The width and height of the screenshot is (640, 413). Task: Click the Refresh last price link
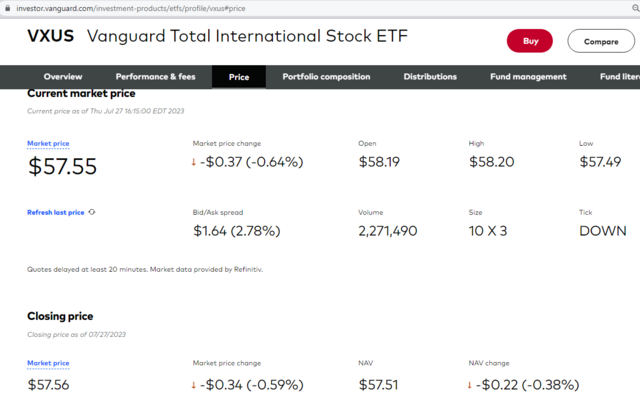[x=55, y=212]
